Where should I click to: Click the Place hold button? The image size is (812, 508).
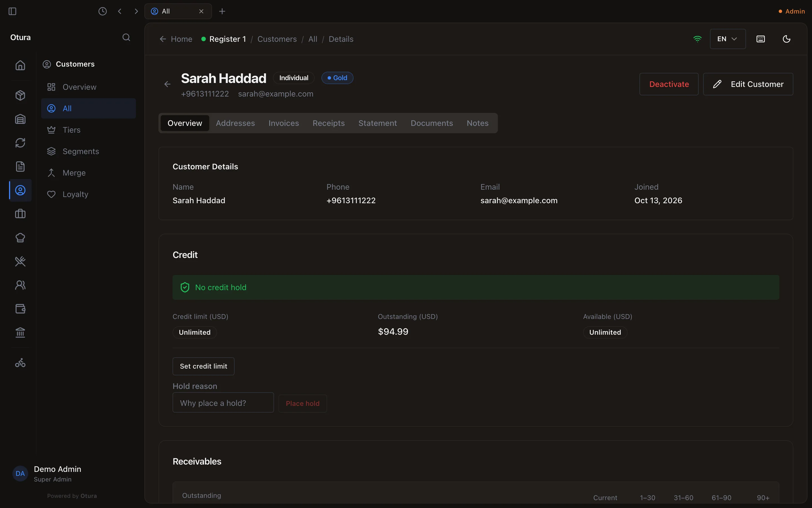(x=302, y=403)
